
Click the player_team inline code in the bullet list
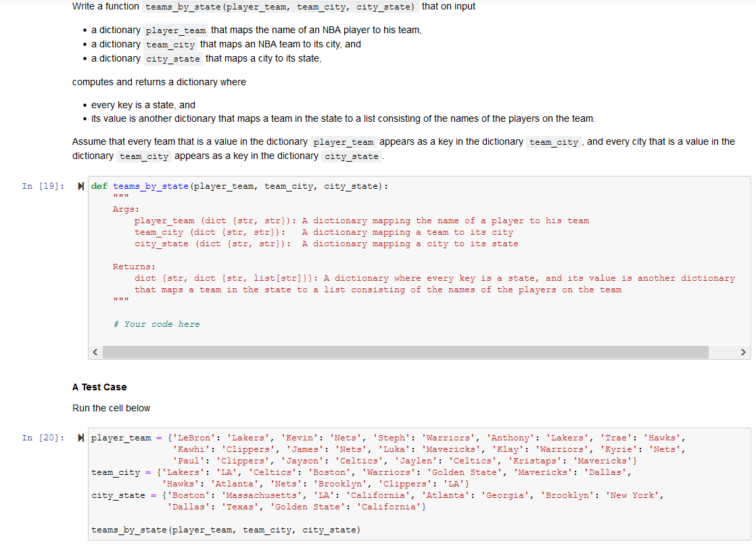(x=175, y=30)
